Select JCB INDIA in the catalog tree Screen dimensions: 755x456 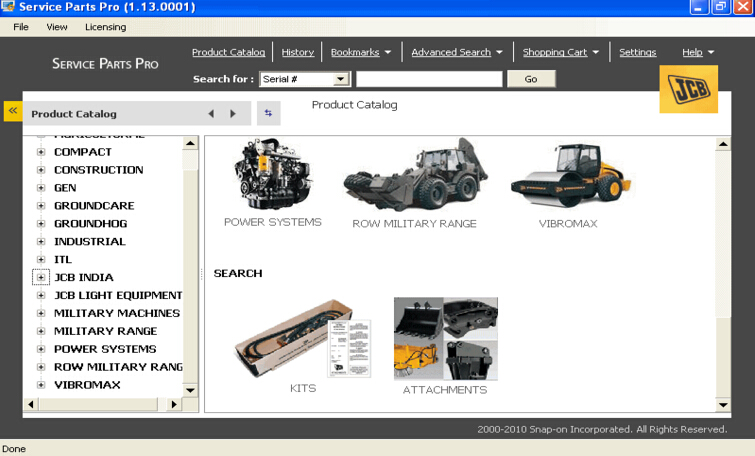84,277
